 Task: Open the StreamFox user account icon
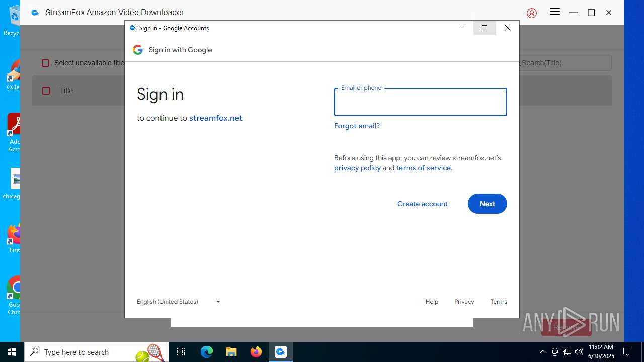click(x=532, y=13)
